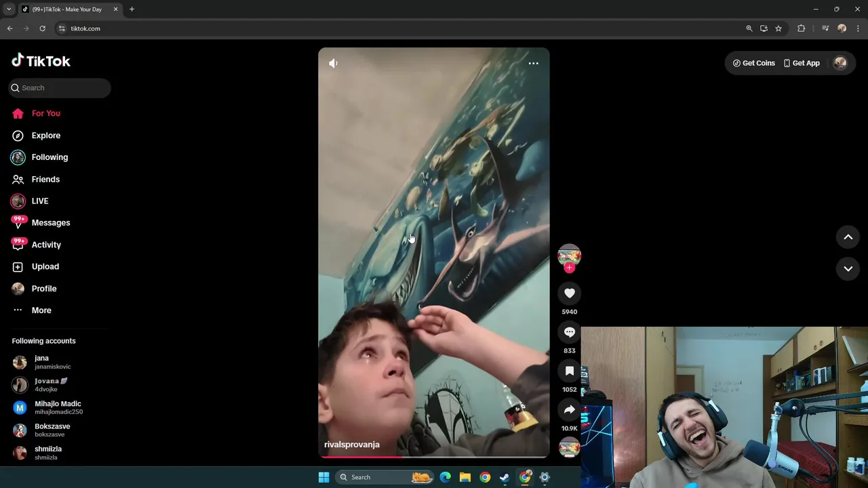
Task: Seek on the video progress bar
Action: pyautogui.click(x=434, y=457)
